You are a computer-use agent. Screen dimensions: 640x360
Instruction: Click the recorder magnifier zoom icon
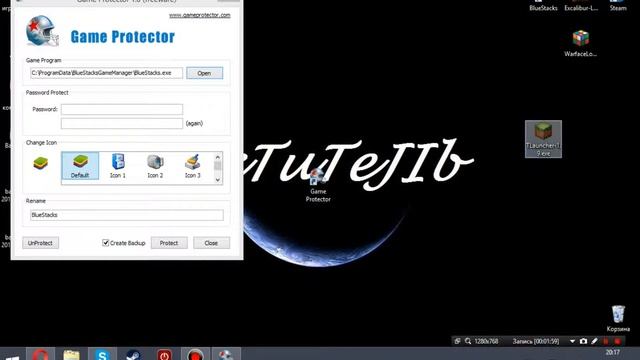(468, 341)
